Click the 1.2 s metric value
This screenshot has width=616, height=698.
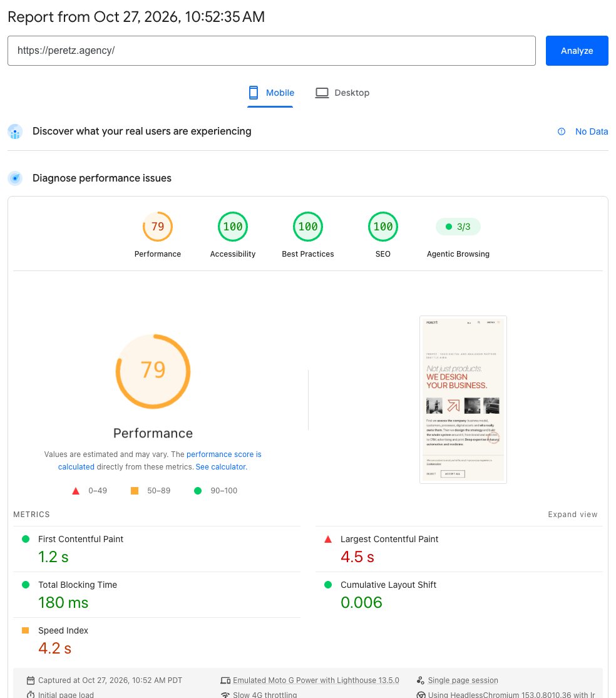[x=53, y=557]
